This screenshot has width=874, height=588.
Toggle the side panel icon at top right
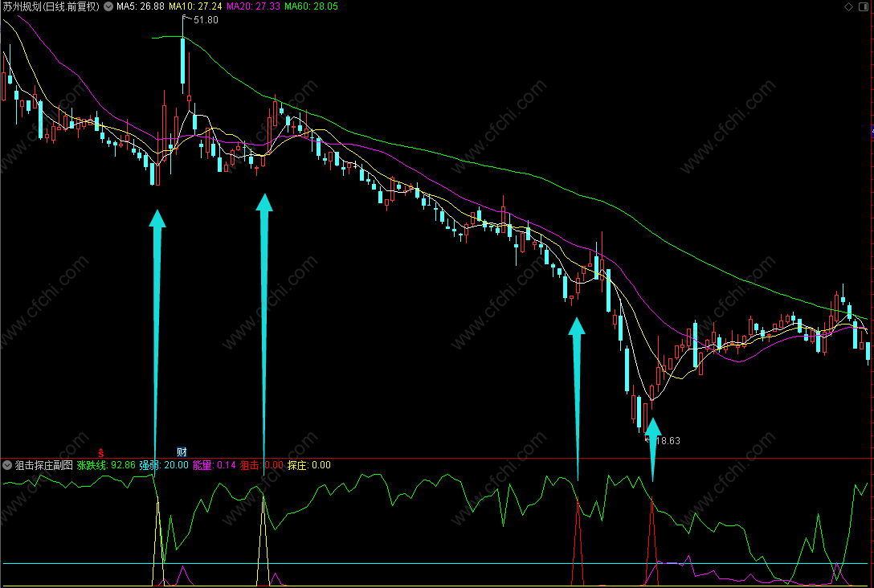tap(863, 6)
